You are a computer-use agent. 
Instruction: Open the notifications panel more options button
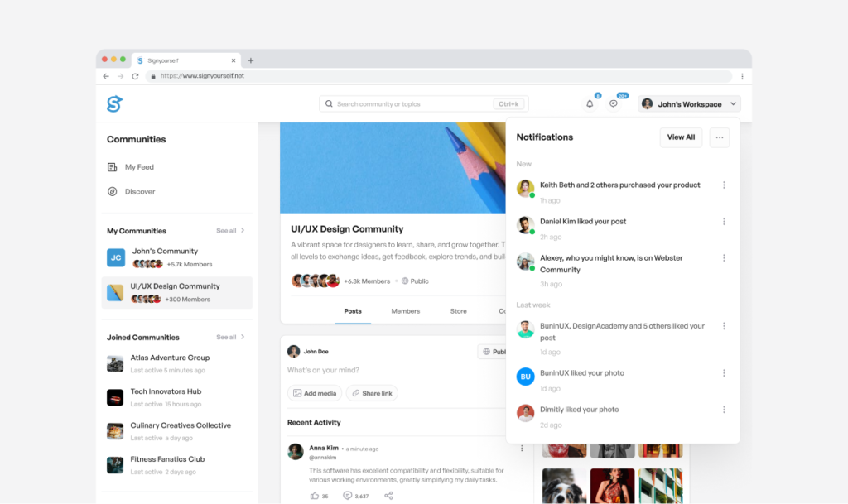pyautogui.click(x=719, y=137)
